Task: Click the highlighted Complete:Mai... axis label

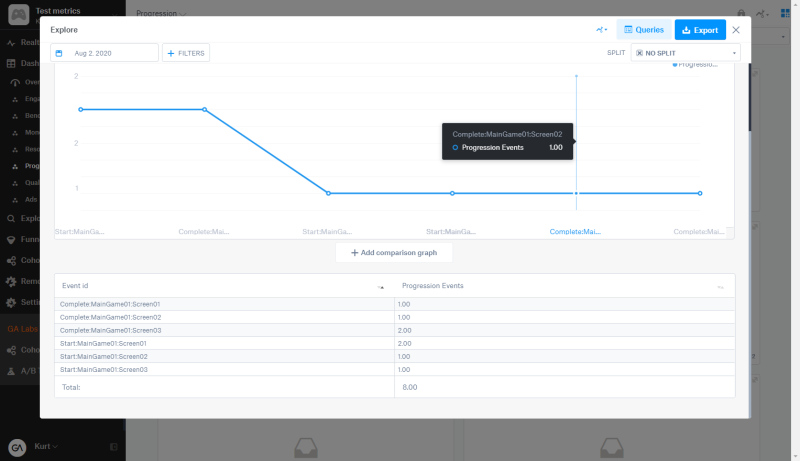Action: pos(575,232)
